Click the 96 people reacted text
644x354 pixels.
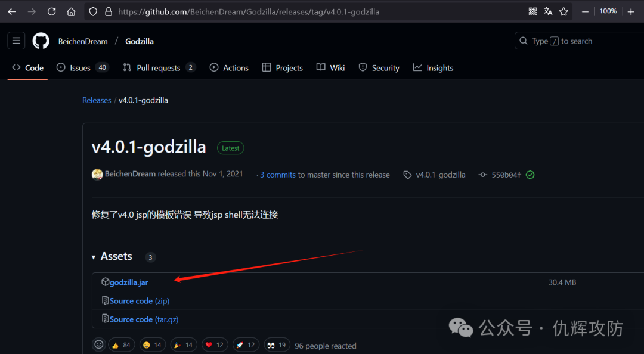pos(326,346)
